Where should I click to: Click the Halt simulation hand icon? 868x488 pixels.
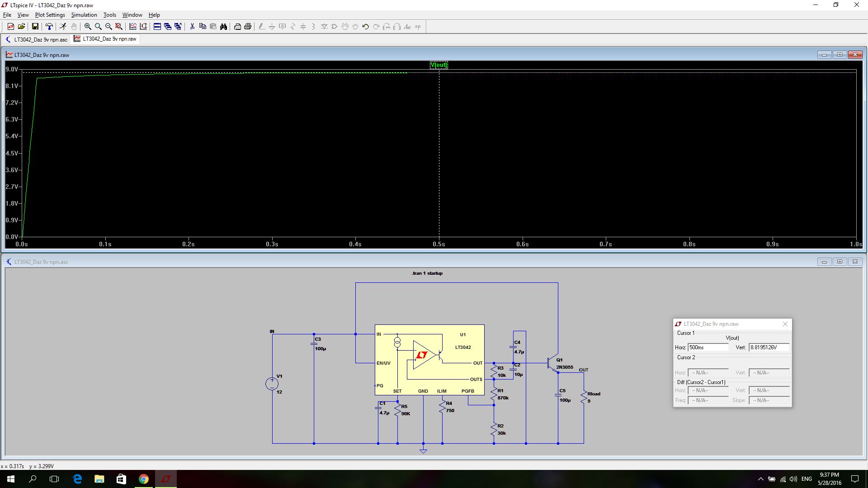click(74, 27)
